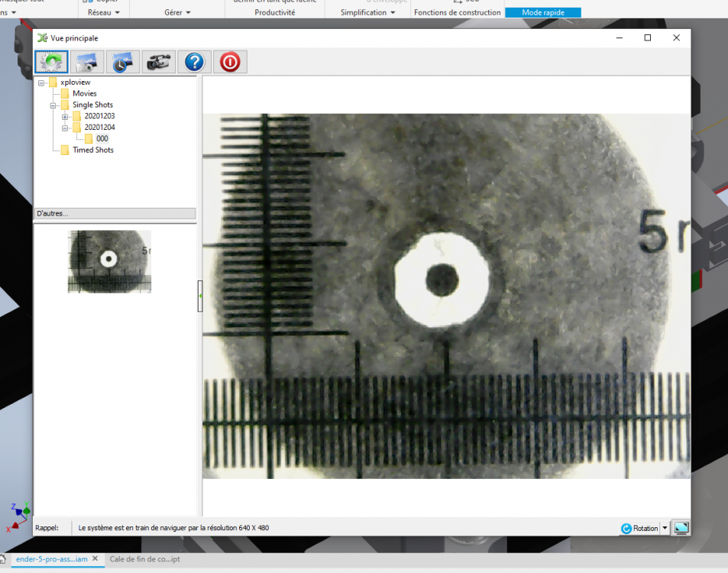
Task: Expand the 20201203 folder
Action: tap(65, 117)
